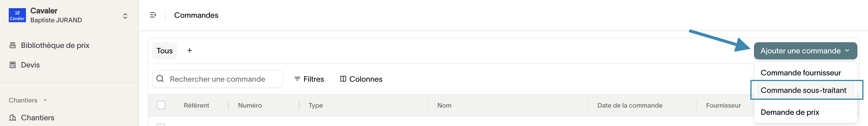Open the Filtres options
Image resolution: width=868 pixels, height=126 pixels.
309,79
